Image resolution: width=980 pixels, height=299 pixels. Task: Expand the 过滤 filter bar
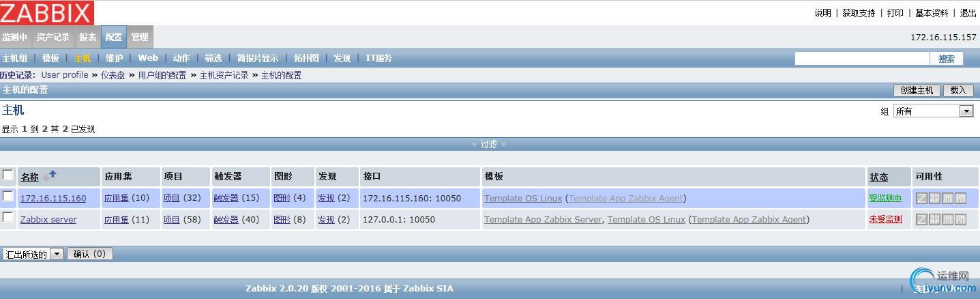pos(489,144)
